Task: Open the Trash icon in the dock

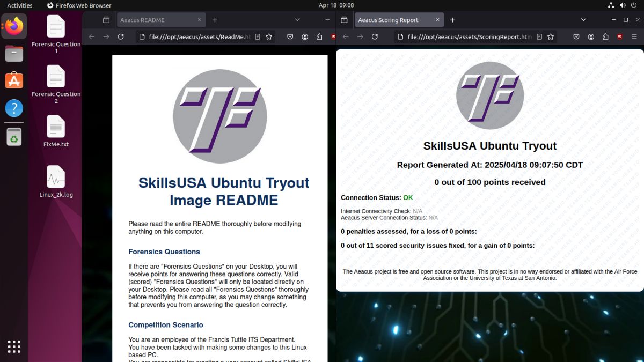Action: pos(14,137)
